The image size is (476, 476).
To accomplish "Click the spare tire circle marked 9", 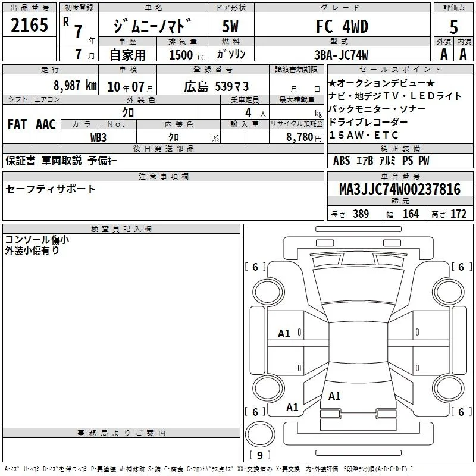I will coord(260,434).
